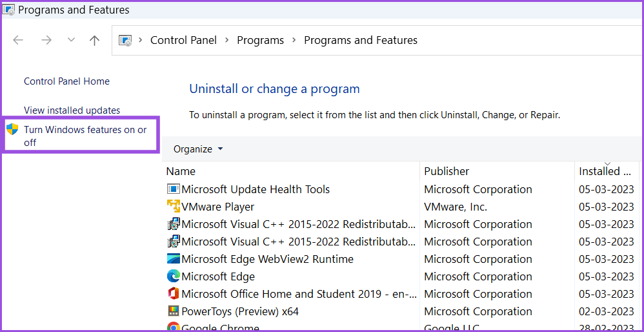The height and width of the screenshot is (332, 644).
Task: Click first Visual C++ Redistributable icon
Action: [x=174, y=224]
